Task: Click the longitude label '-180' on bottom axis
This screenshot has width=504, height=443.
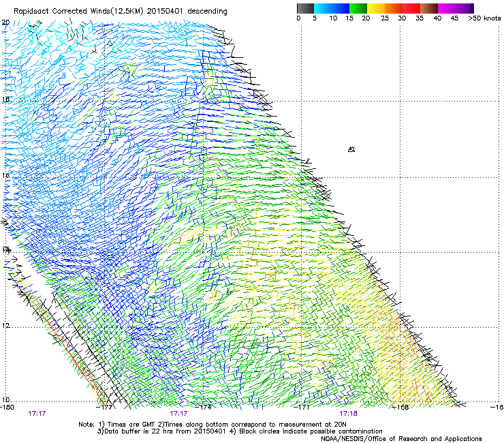Action: pyautogui.click(x=7, y=408)
